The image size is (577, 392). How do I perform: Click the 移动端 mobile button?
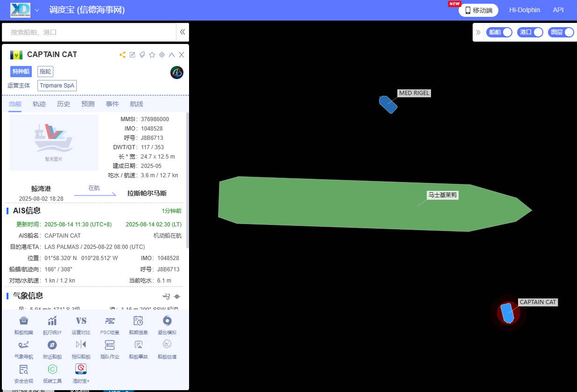pos(478,10)
